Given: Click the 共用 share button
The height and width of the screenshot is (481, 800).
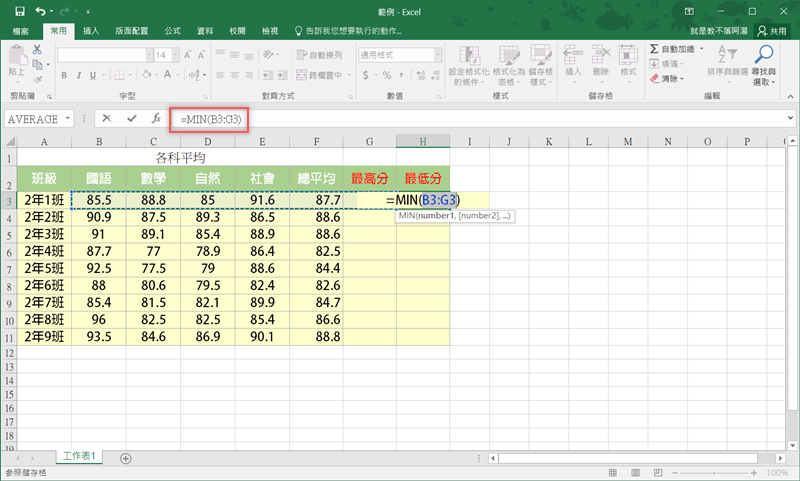Looking at the screenshot, I should (x=770, y=31).
